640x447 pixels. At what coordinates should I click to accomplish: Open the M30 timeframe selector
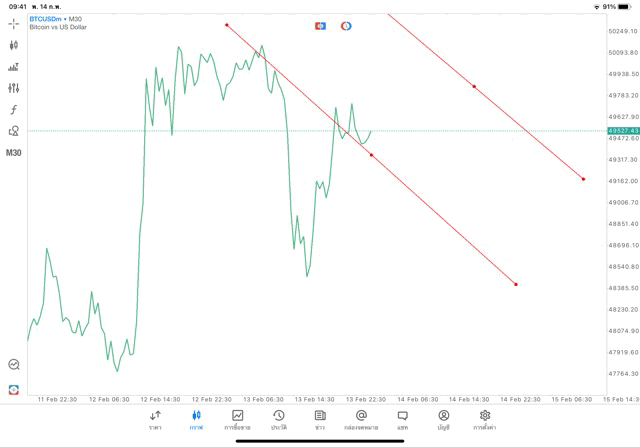pos(14,153)
